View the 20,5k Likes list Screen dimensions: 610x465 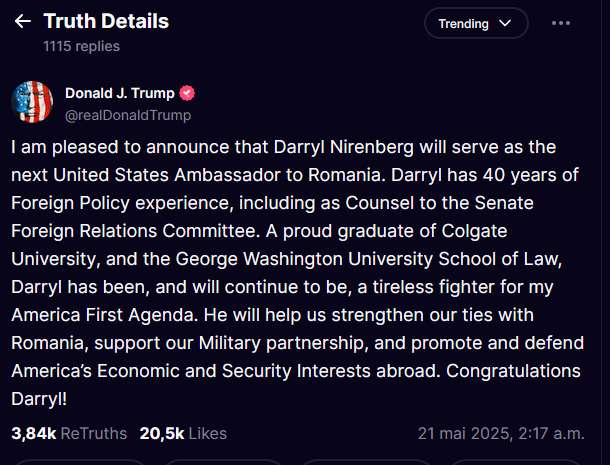click(x=183, y=433)
